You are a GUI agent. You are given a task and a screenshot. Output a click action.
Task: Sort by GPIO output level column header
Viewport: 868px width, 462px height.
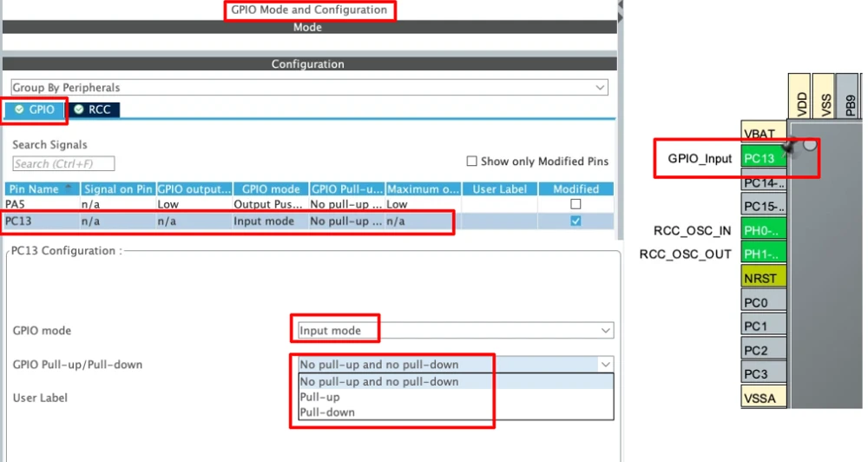[194, 189]
